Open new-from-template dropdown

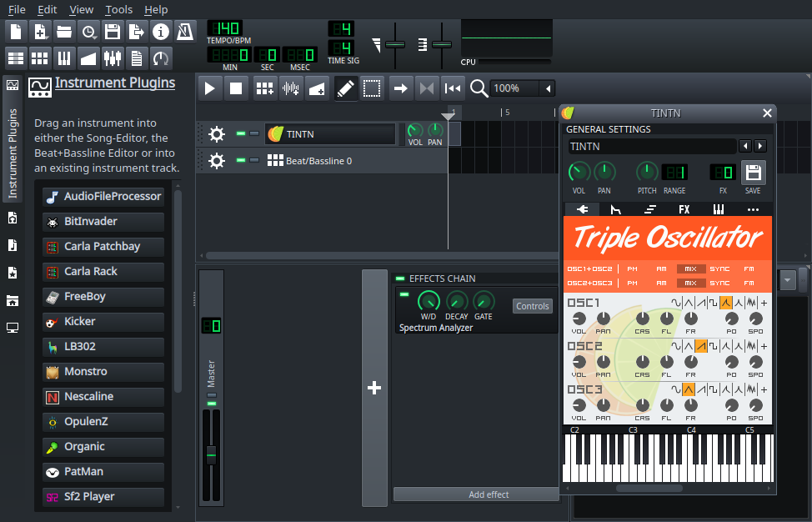click(x=40, y=33)
